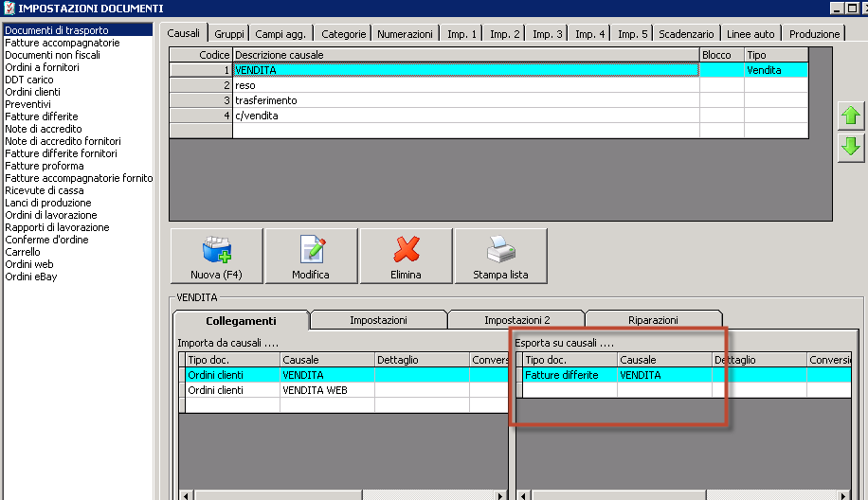Switch to the Categorie tab
This screenshot has width=868, height=500.
pos(344,34)
